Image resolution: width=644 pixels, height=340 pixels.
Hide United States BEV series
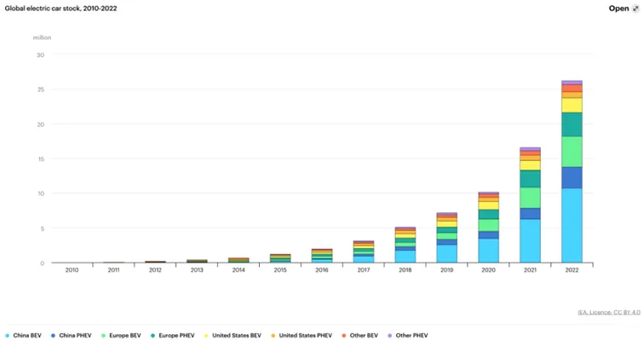coord(233,336)
